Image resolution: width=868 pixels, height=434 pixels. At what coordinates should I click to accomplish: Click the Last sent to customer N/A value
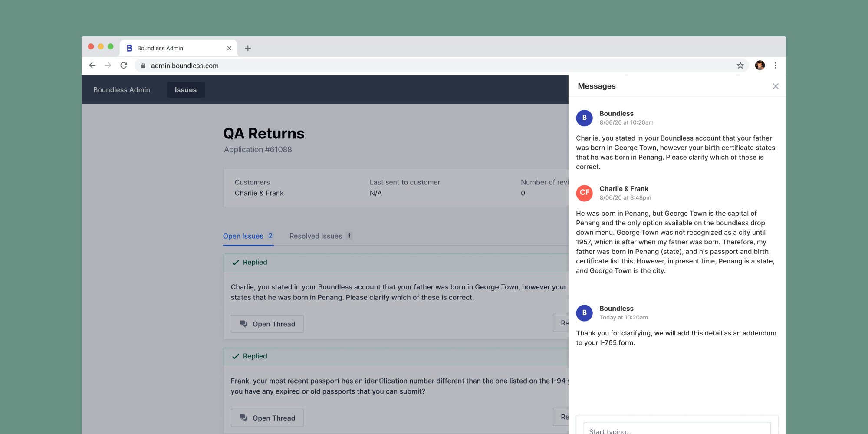click(x=376, y=193)
